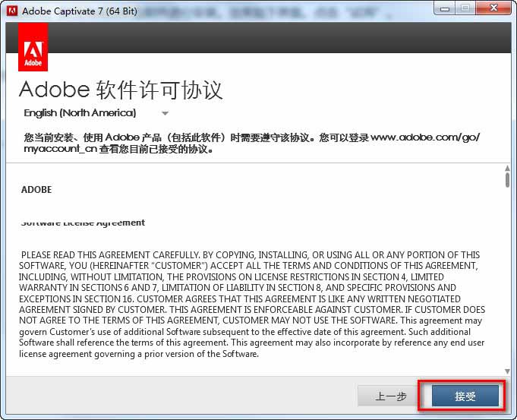Minimize the Adobe Captivate installer window
Screen dimensions: 517x420
coord(444,8)
